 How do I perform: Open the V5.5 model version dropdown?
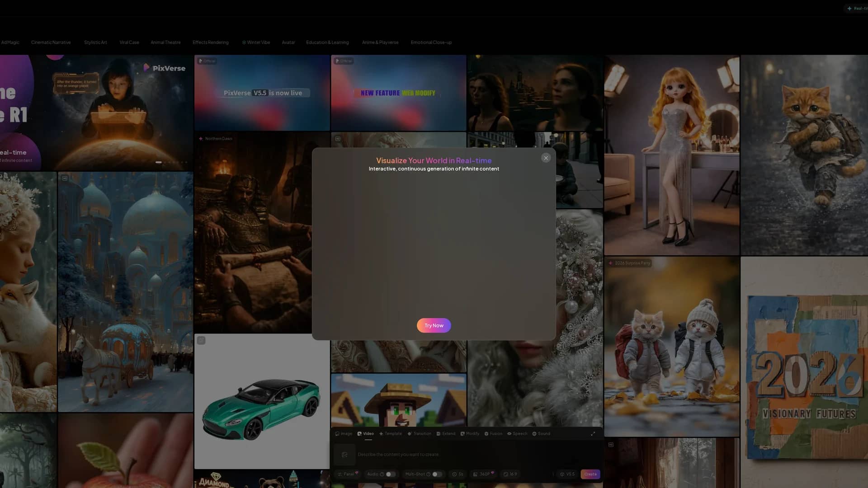click(x=567, y=474)
